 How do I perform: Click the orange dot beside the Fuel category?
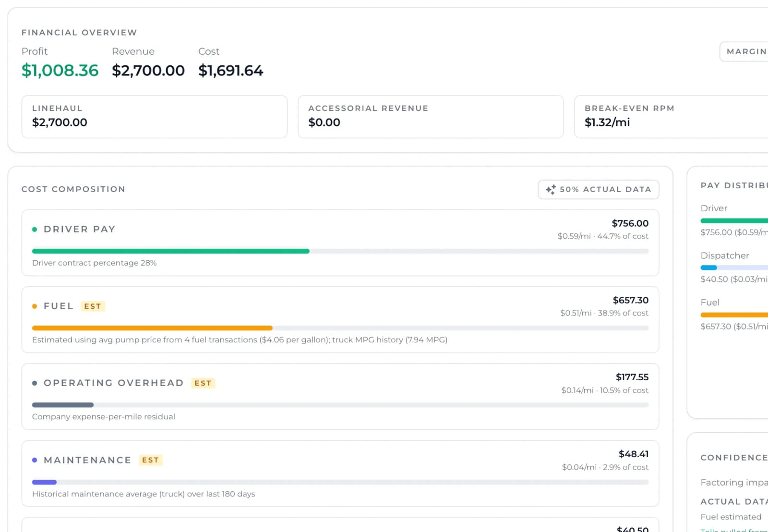pyautogui.click(x=34, y=306)
